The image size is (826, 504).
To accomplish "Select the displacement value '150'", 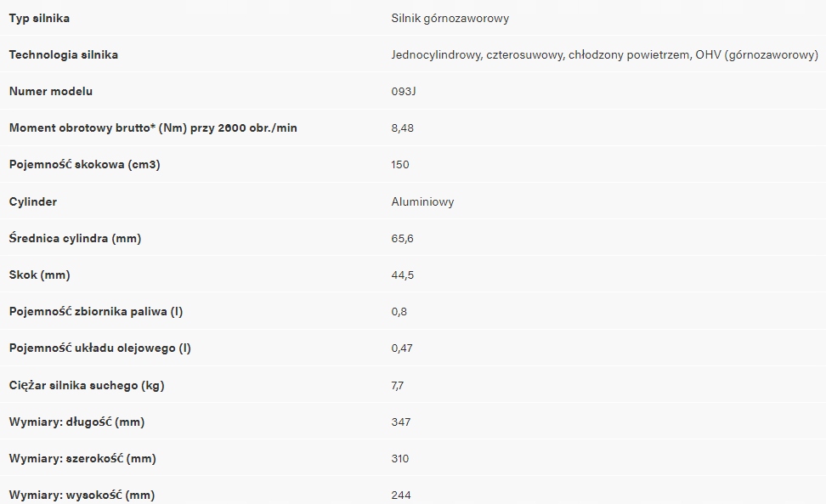I will pyautogui.click(x=399, y=164).
